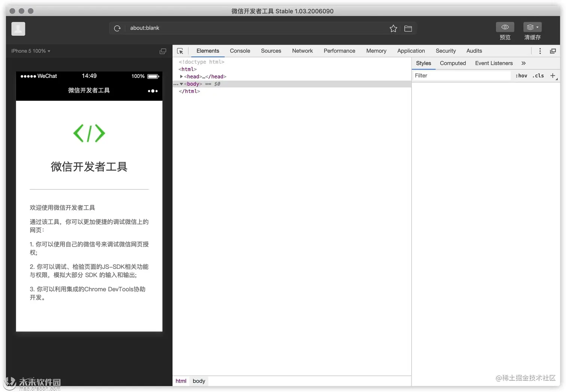Click the 清缓存 label
The image size is (566, 392).
tap(532, 37)
